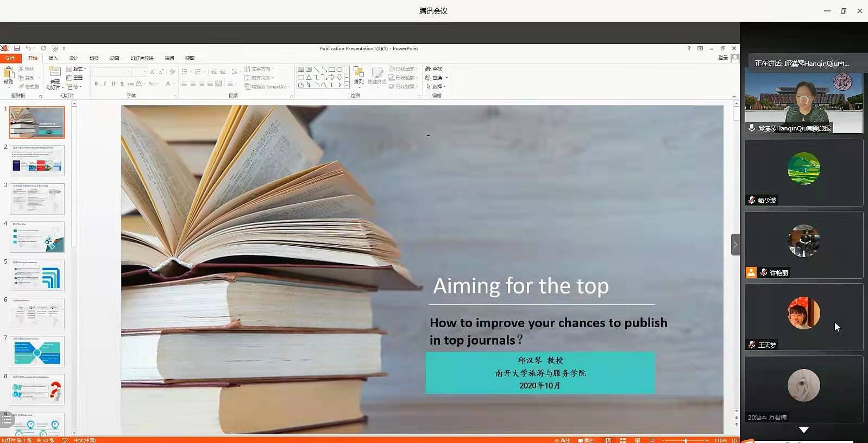Switch to the 幻灯片放映 (Slide Show) tab
The width and height of the screenshot is (868, 443).
coord(142,58)
